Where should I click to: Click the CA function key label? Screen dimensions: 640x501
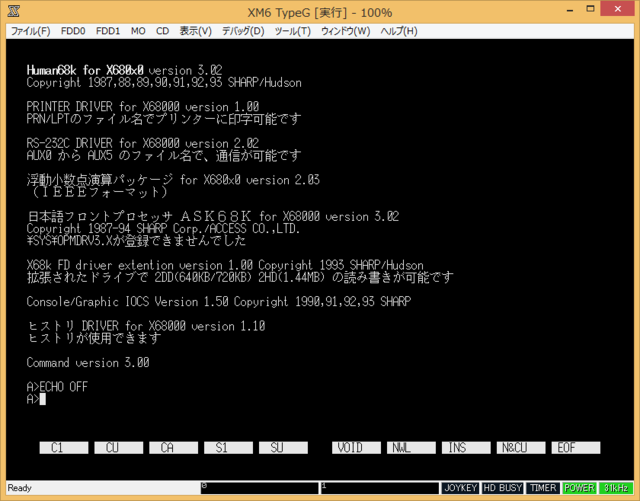pos(173,448)
